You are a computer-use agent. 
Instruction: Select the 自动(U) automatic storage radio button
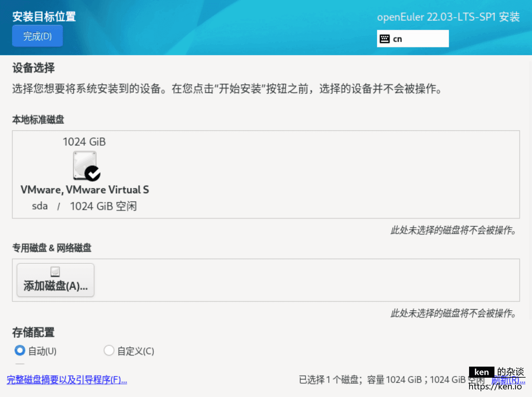click(x=20, y=351)
